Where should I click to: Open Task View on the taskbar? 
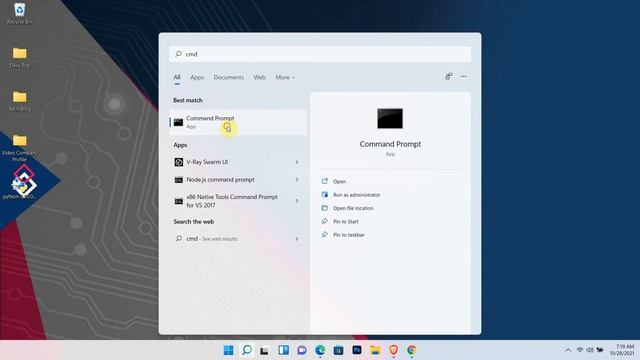click(264, 350)
